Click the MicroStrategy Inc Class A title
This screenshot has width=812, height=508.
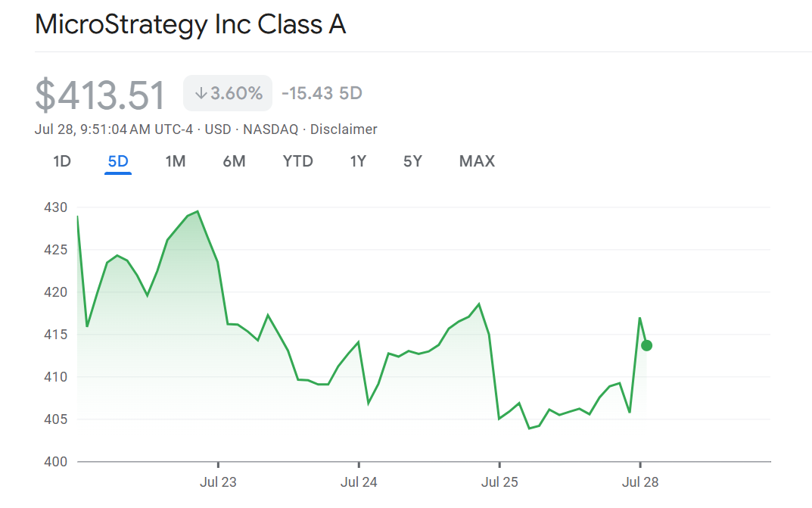tap(190, 23)
